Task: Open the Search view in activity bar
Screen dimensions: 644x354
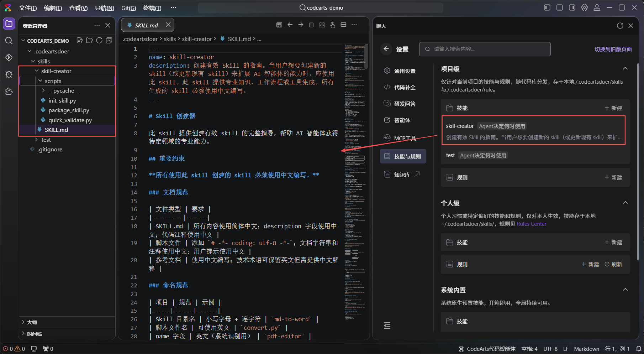Action: click(x=9, y=41)
